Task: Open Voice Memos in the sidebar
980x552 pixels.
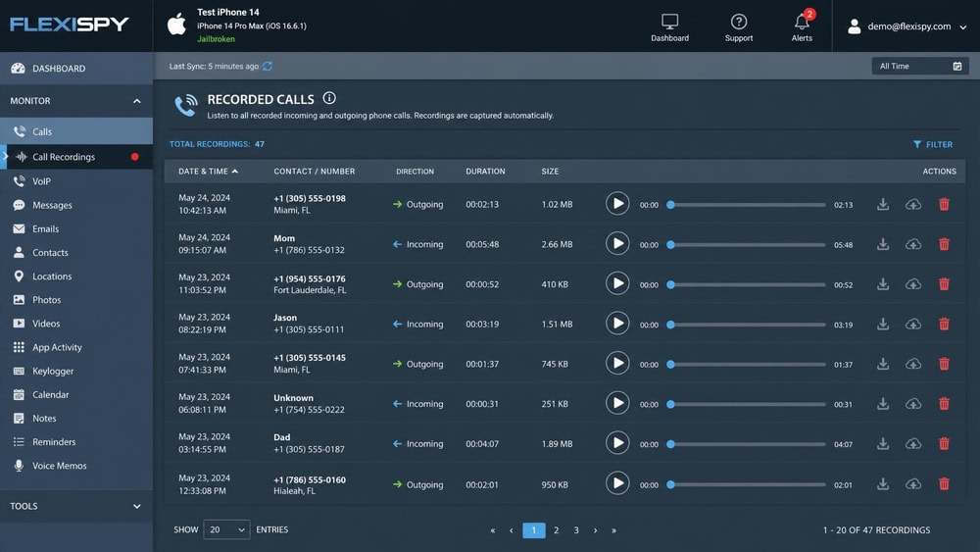Action: (x=76, y=466)
